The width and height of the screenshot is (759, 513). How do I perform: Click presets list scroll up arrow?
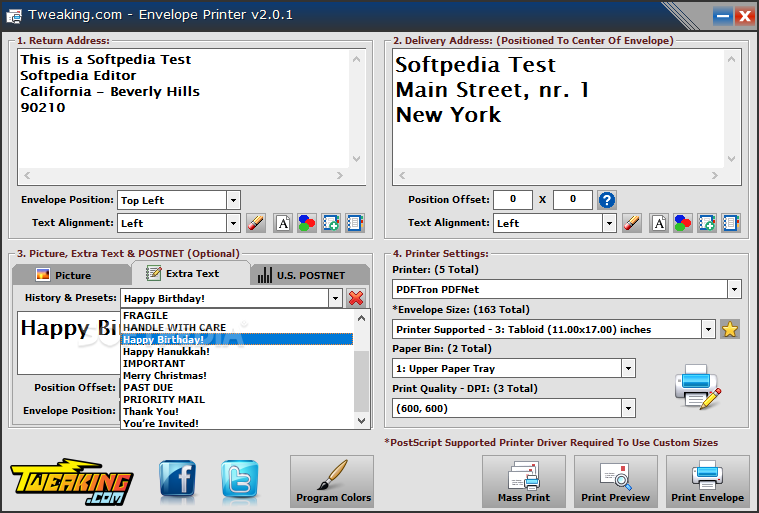point(361,318)
